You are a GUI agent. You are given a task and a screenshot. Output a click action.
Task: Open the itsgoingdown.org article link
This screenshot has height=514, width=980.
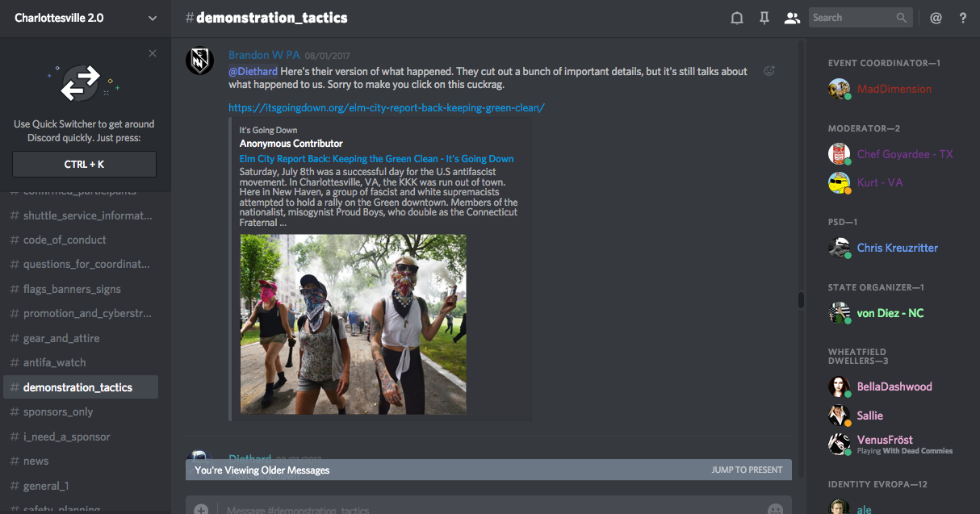point(387,107)
